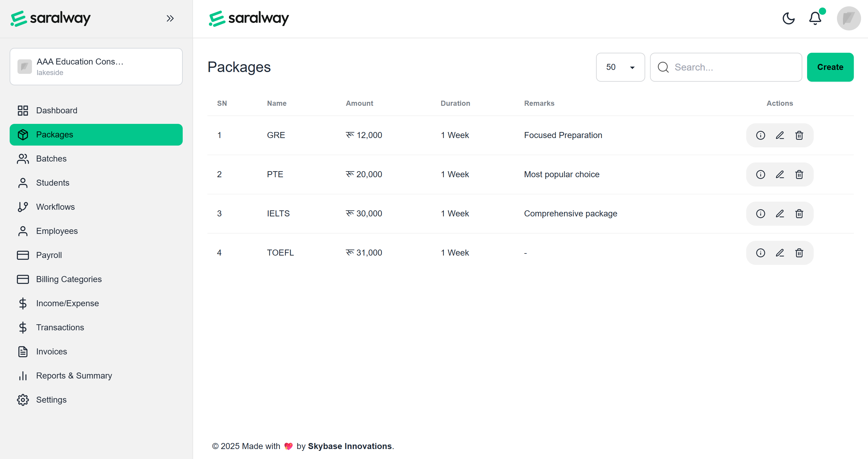This screenshot has width=868, height=459.
Task: Open Reports & Summary menu item
Action: click(x=74, y=376)
